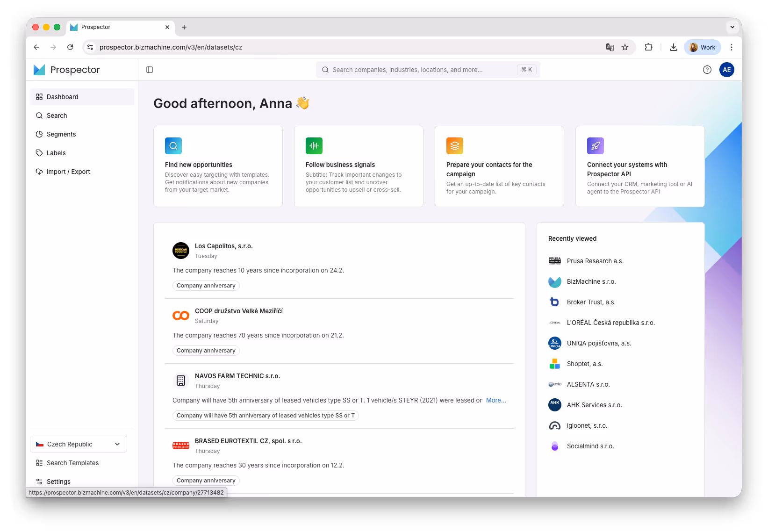Open ALSENTA s.r.o. recently viewed entry
768x532 pixels.
click(x=588, y=384)
